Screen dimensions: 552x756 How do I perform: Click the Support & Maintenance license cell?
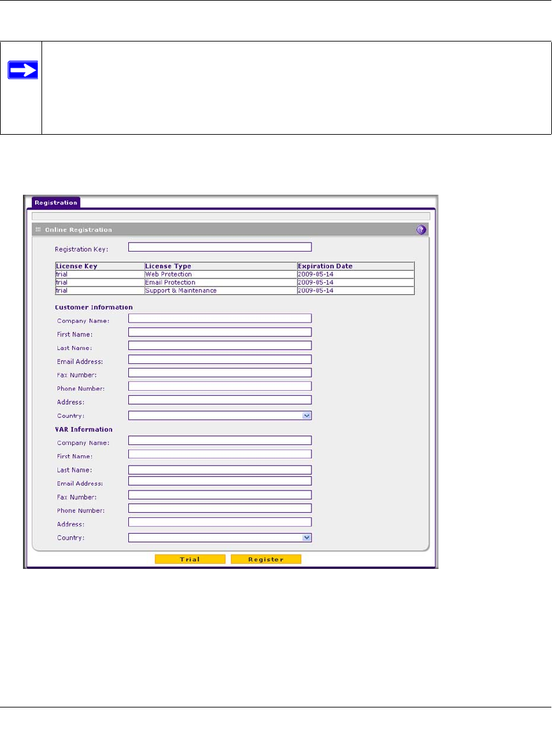click(x=221, y=291)
